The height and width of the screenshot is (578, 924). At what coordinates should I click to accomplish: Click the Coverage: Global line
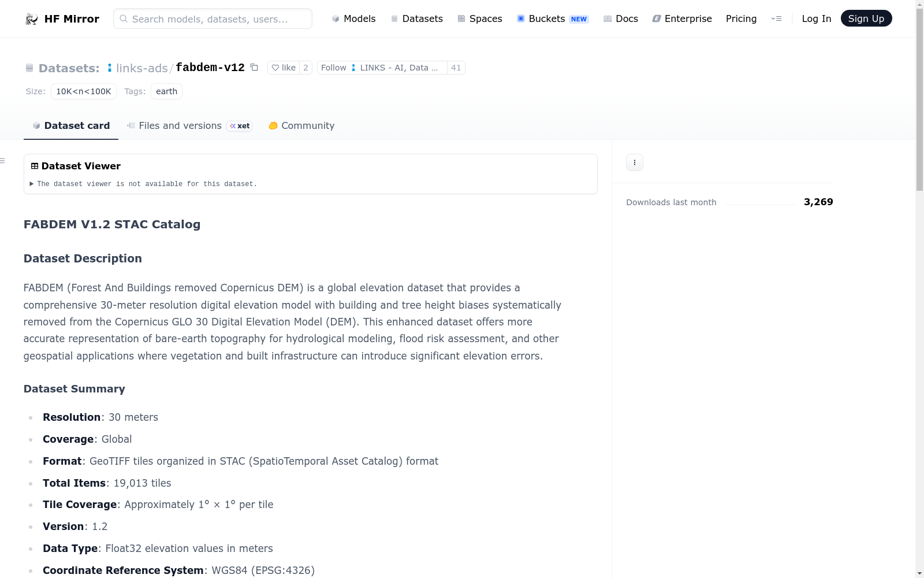pyautogui.click(x=87, y=439)
